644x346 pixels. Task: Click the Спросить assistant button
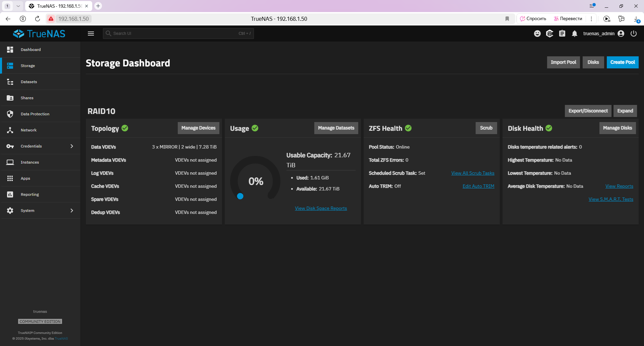pyautogui.click(x=533, y=19)
